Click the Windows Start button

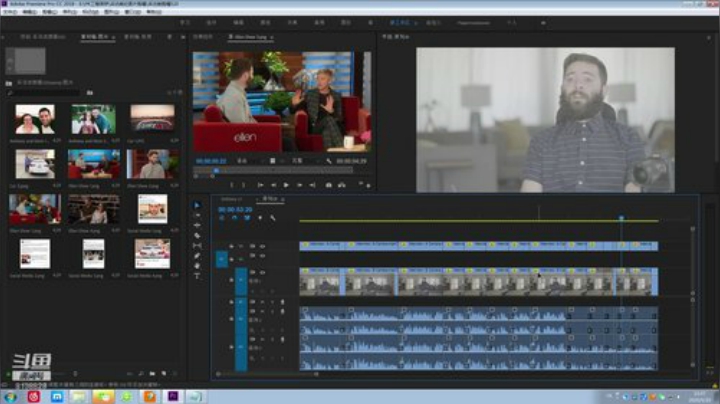click(10, 396)
